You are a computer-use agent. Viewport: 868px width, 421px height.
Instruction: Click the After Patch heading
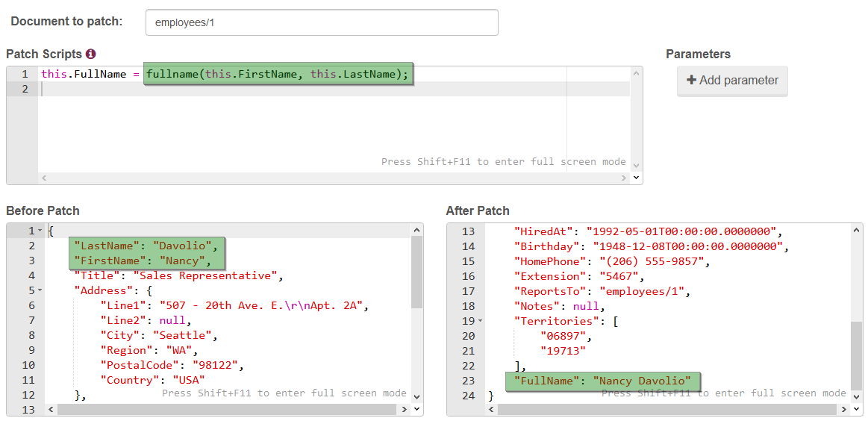[x=478, y=210]
